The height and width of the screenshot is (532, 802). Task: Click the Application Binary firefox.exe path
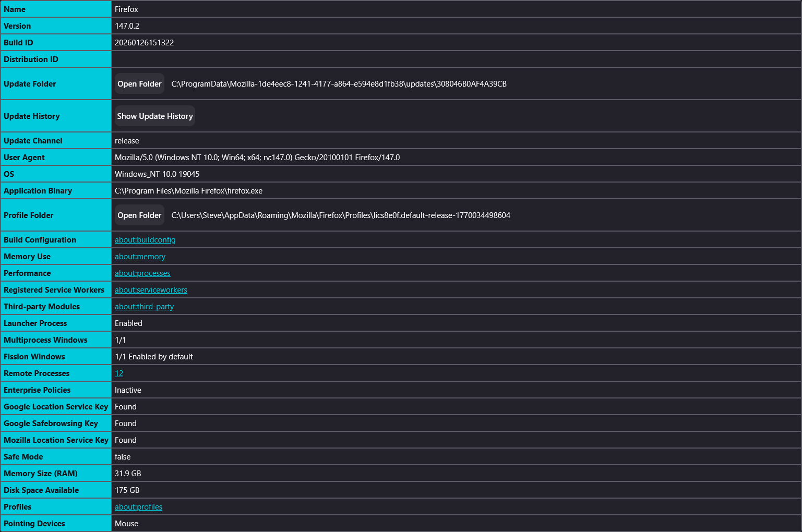[188, 191]
